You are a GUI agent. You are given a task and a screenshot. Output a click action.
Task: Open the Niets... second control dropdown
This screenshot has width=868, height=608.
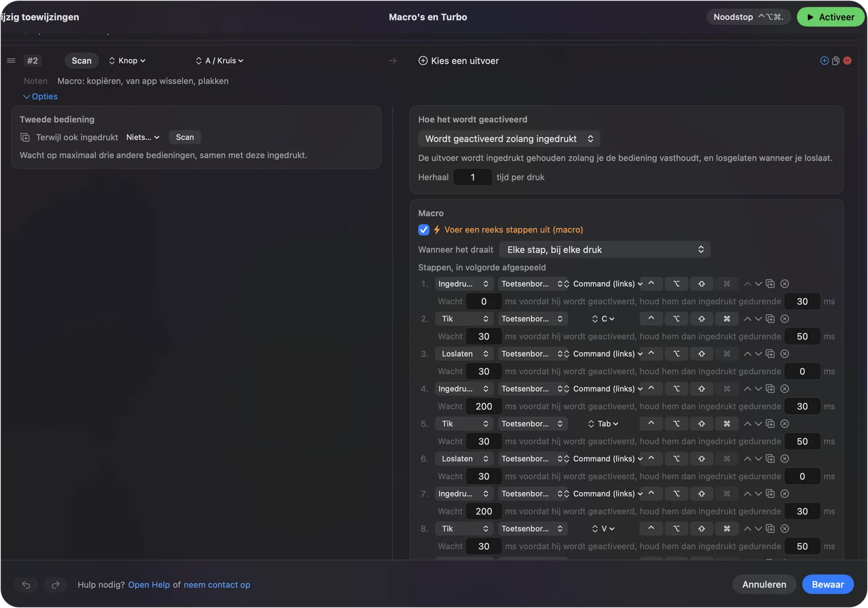click(x=143, y=138)
